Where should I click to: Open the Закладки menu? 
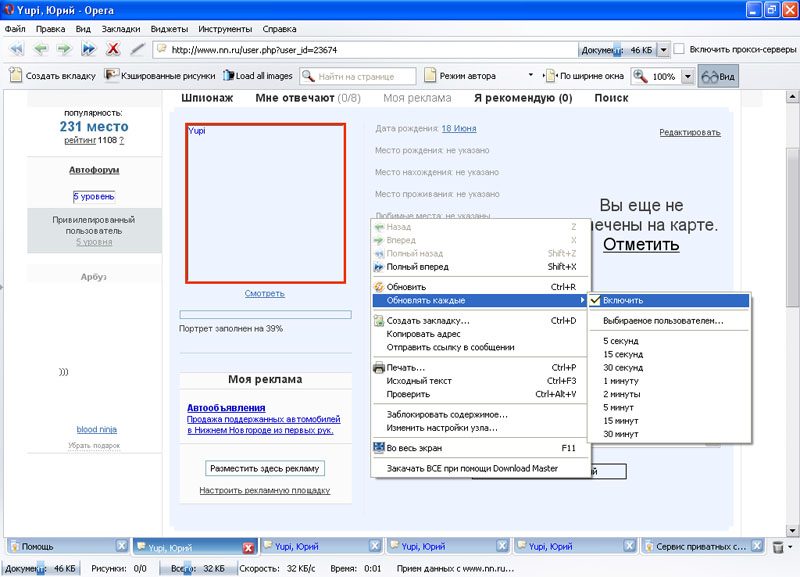pos(121,29)
